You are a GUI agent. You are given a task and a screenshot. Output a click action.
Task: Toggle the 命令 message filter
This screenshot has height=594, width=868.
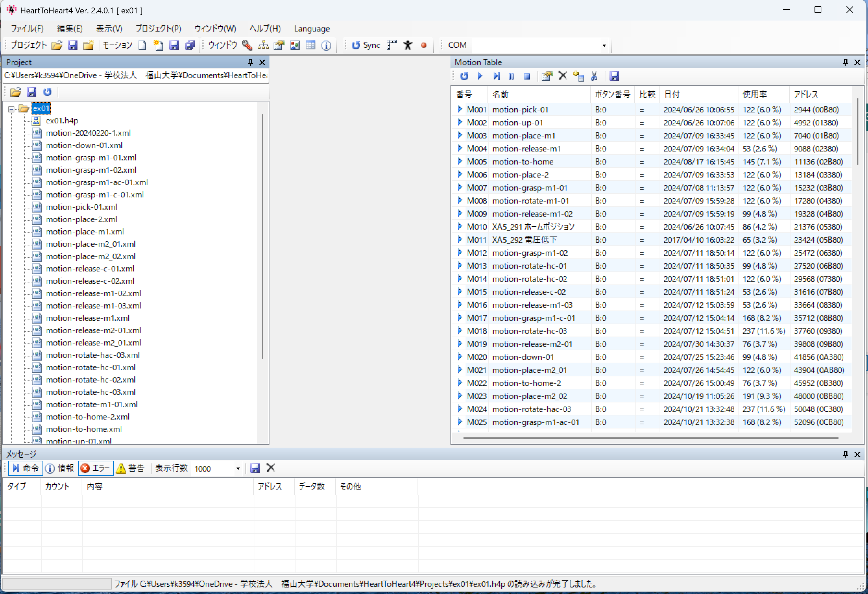point(25,468)
